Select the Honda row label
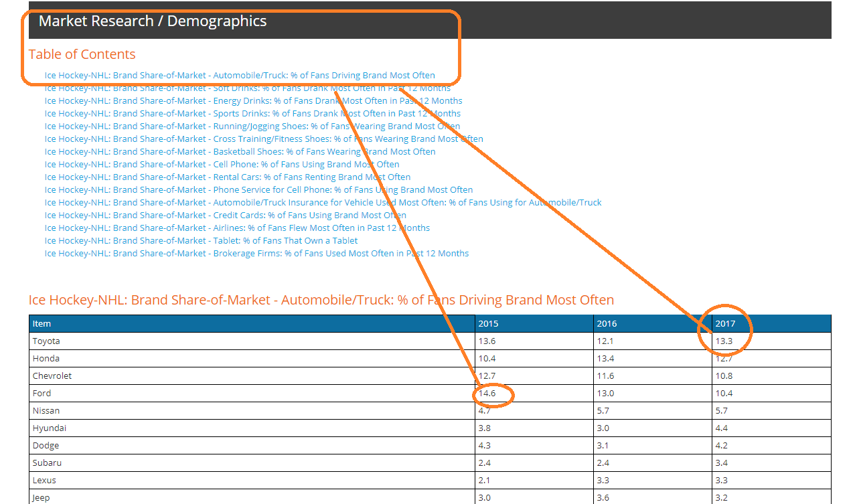Screen dimensions: 857x504 click(x=46, y=359)
